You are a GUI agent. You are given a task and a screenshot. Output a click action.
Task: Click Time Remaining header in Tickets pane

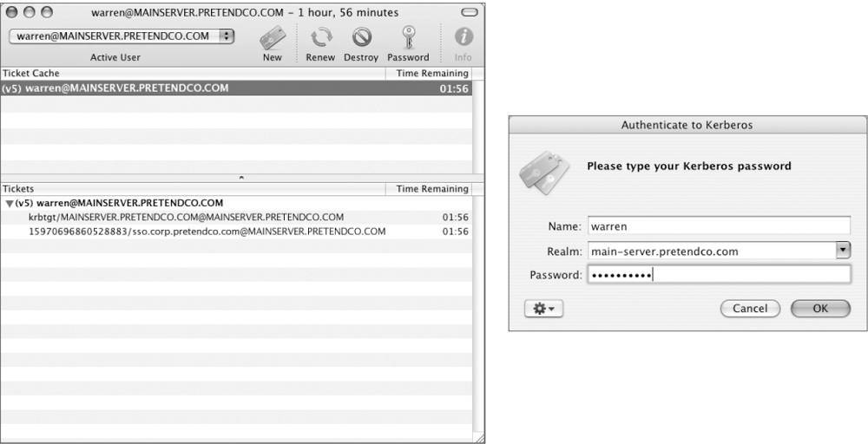429,189
